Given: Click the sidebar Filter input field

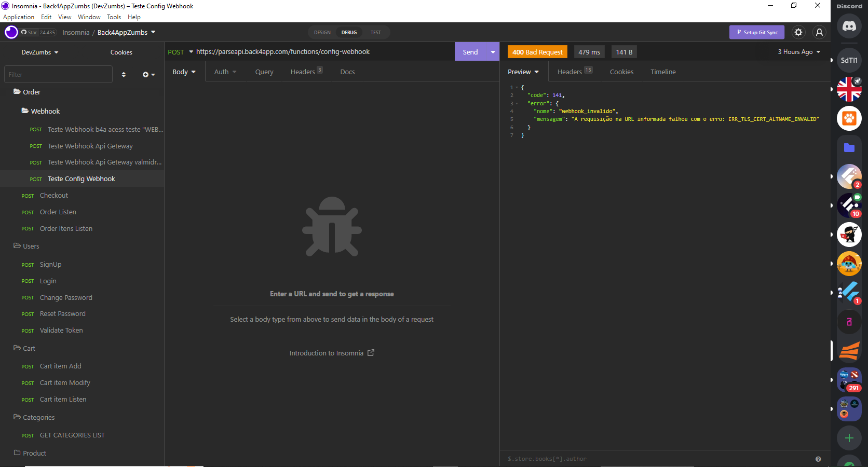Looking at the screenshot, I should (x=58, y=75).
